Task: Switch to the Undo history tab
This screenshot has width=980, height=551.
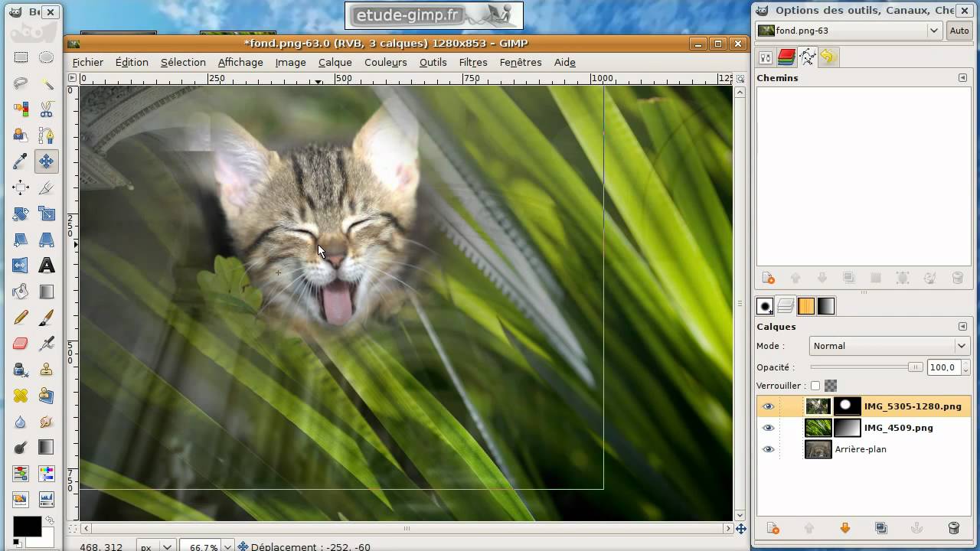Action: 828,57
